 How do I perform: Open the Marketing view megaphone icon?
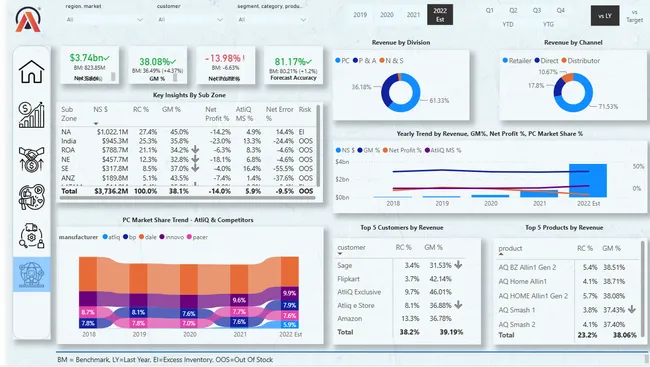click(32, 197)
